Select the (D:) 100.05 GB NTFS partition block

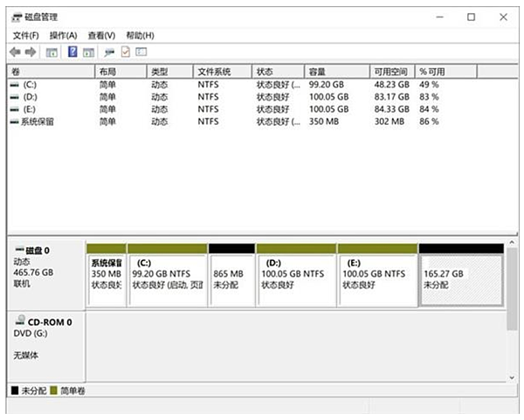pyautogui.click(x=296, y=275)
